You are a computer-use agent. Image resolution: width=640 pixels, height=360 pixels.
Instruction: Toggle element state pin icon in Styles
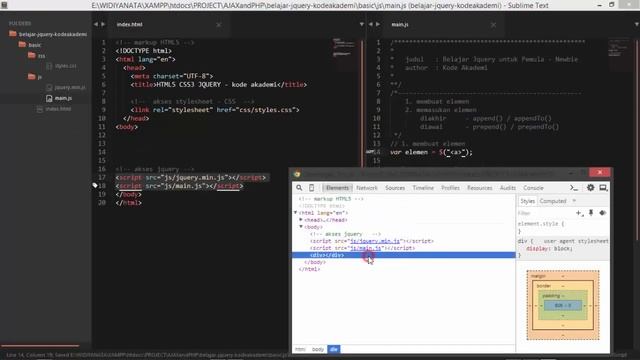pyautogui.click(x=591, y=213)
